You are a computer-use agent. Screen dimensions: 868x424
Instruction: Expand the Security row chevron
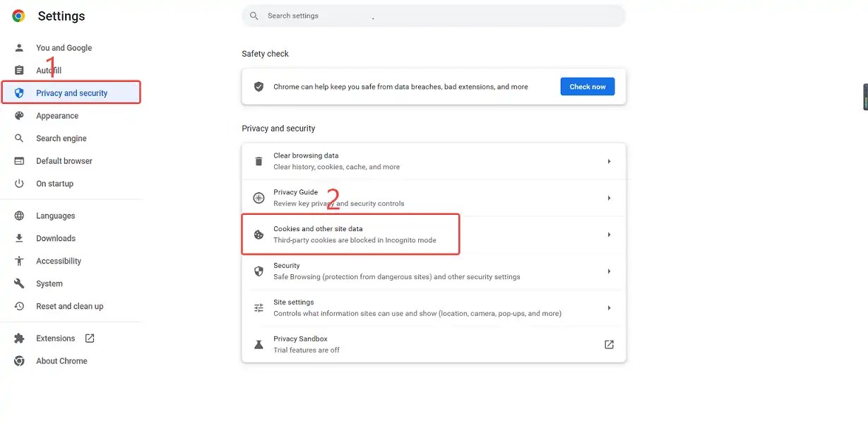609,271
